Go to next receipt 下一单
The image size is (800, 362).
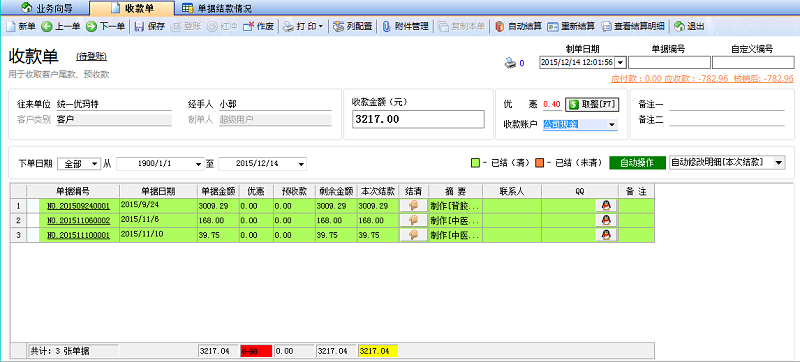[x=106, y=27]
